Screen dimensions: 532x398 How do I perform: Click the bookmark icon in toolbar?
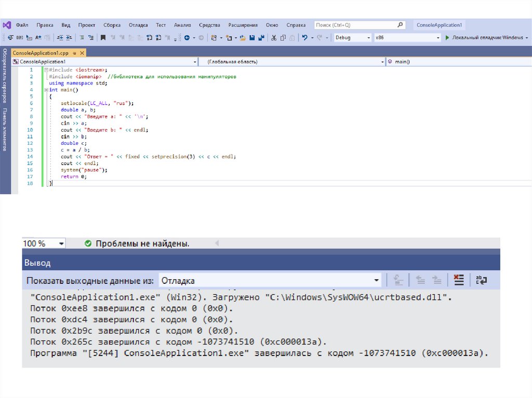point(103,38)
